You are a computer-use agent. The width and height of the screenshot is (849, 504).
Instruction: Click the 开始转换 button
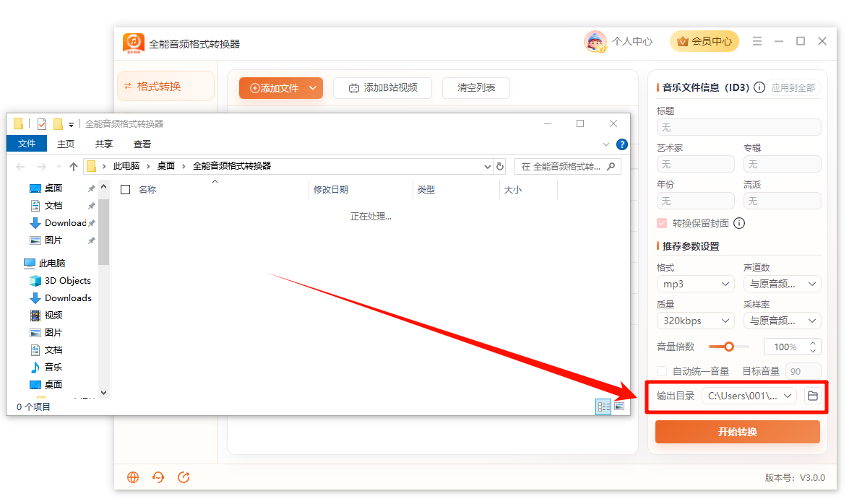738,432
